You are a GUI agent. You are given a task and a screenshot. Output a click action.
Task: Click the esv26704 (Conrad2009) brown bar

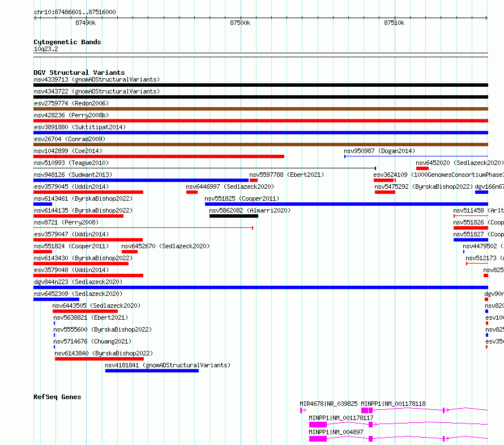coord(260,145)
